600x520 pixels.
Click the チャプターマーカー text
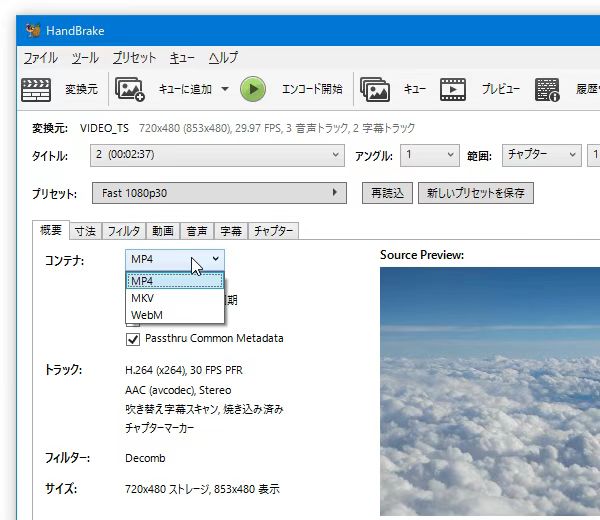click(160, 428)
